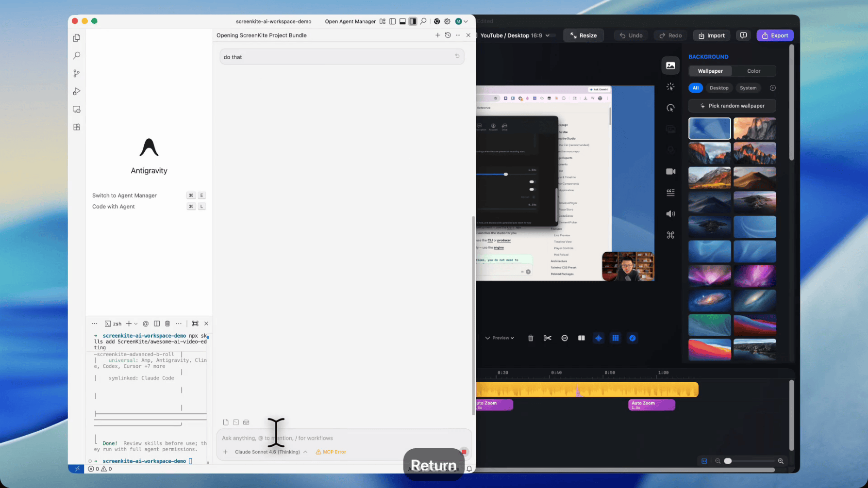Open the settings gear in Antigravity's title bar
Viewport: 868px width, 488px height.
[x=447, y=21]
